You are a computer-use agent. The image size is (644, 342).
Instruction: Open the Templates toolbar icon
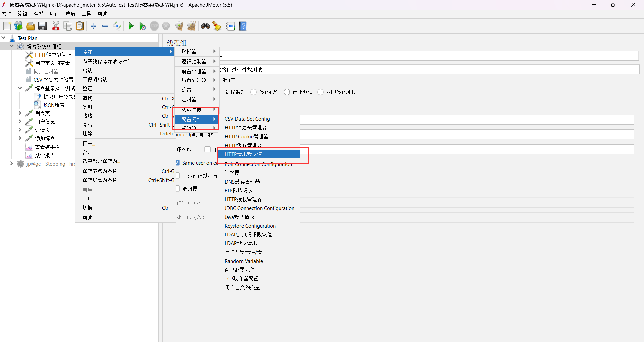pyautogui.click(x=18, y=26)
